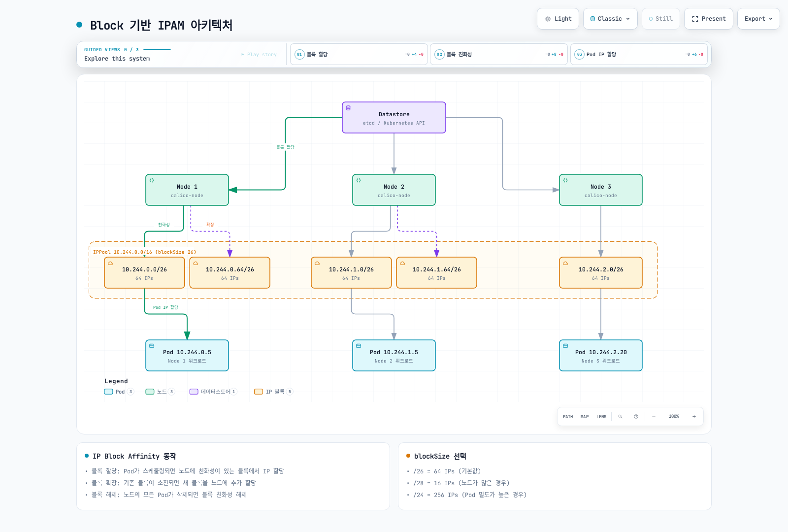Open guided view 01 블록 할당
The image size is (788, 532).
click(359, 54)
